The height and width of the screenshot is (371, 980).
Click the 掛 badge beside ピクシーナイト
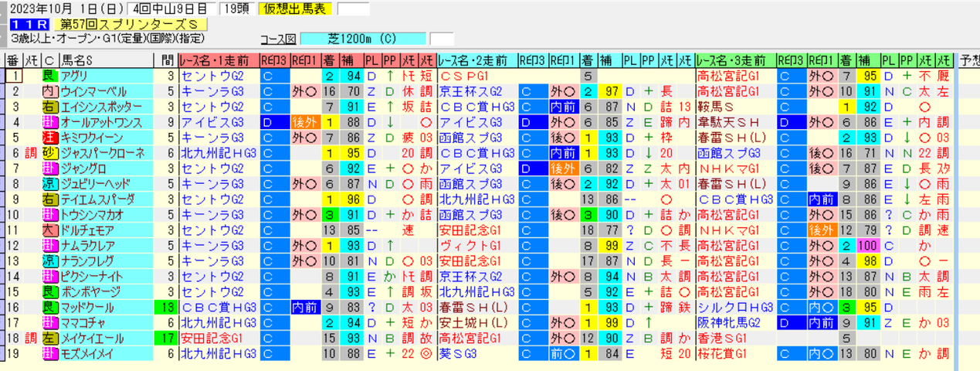click(49, 277)
